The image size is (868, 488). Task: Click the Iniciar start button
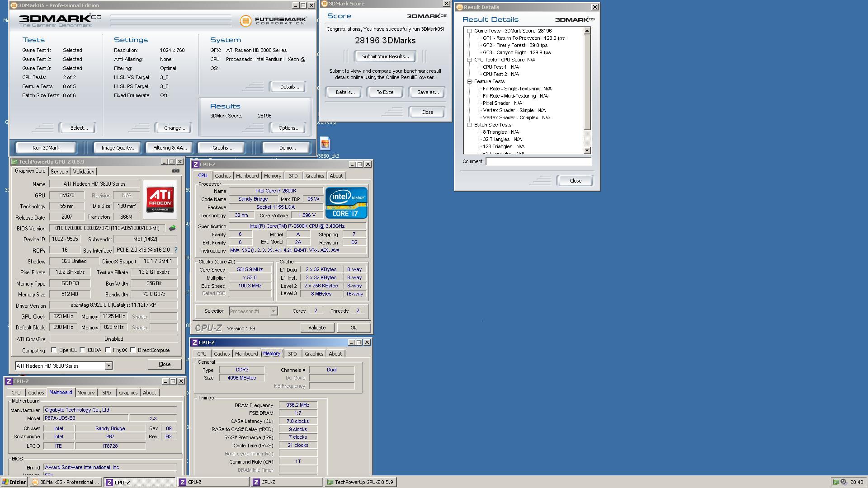tap(14, 482)
